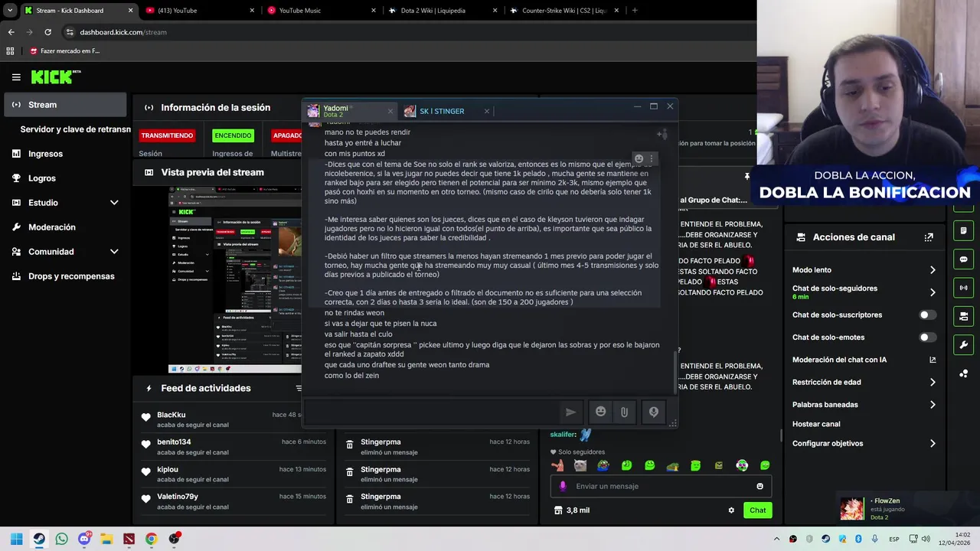The width and height of the screenshot is (980, 551).
Task: Click the Windows Start button
Action: pos(16,539)
